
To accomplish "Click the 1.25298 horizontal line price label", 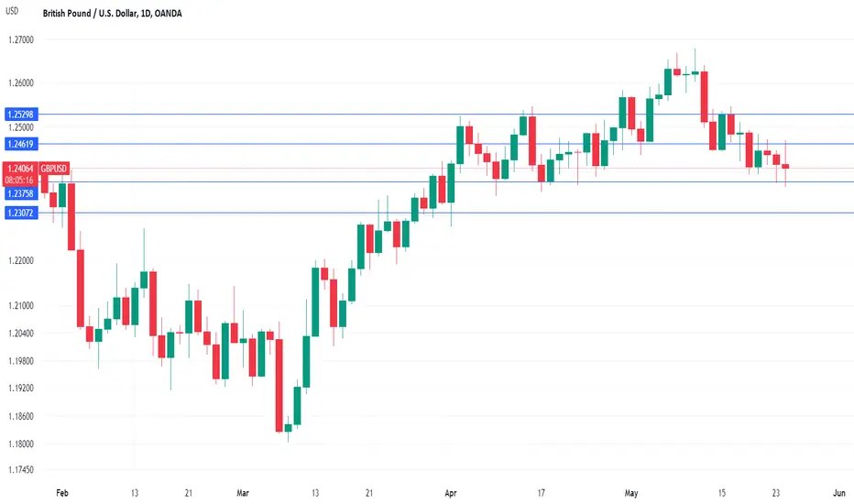I will tap(21, 115).
